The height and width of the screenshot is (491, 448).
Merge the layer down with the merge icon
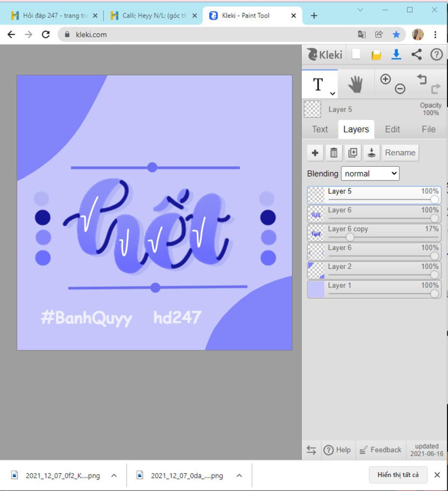tap(371, 153)
